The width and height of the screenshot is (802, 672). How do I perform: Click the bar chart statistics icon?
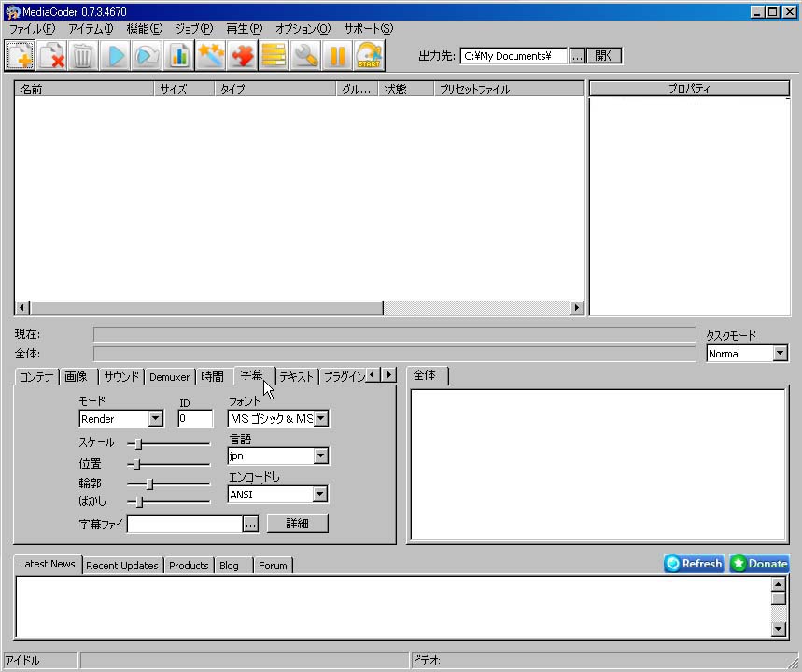click(x=178, y=56)
